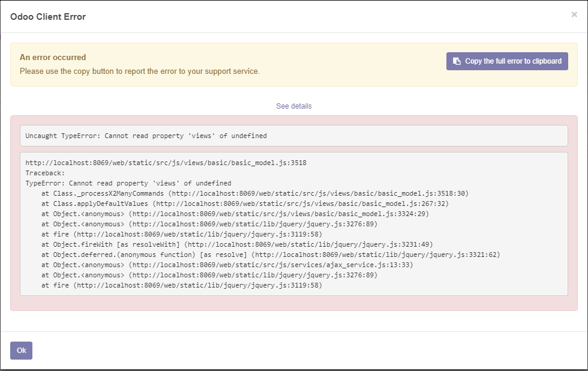Select the 'Uncaught TypeError' message text

[146, 136]
